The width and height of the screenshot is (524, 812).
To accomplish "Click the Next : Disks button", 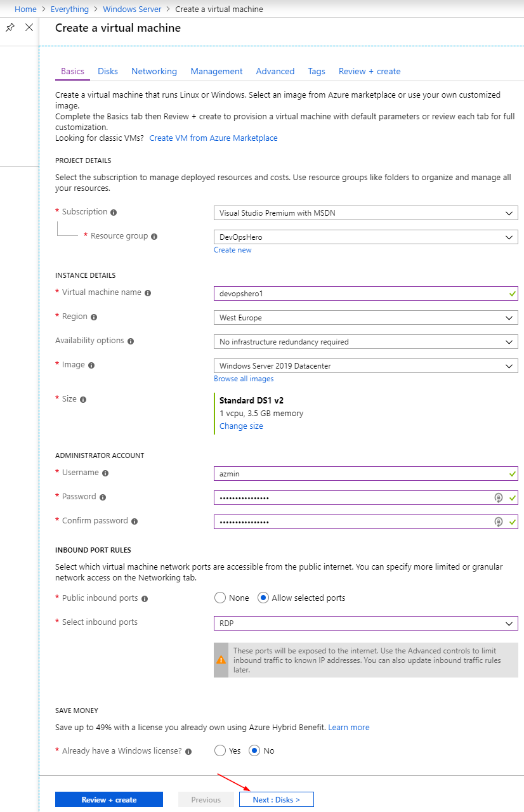I will (277, 799).
